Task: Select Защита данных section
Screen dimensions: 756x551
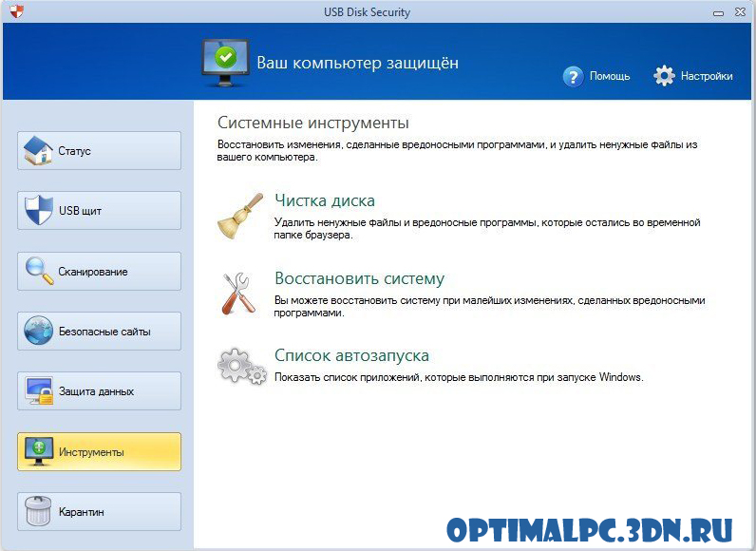Action: point(100,391)
